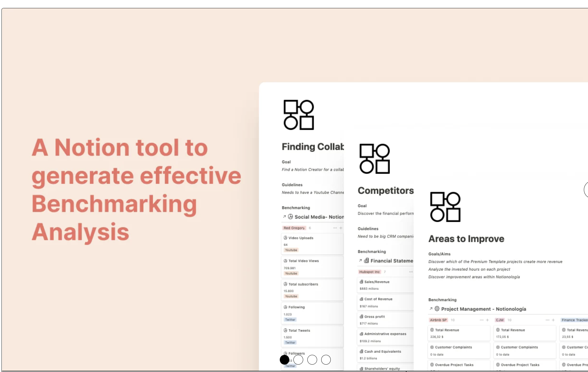
Task: Open the three-dot menu next to Hubspot Inc
Action: (411, 272)
